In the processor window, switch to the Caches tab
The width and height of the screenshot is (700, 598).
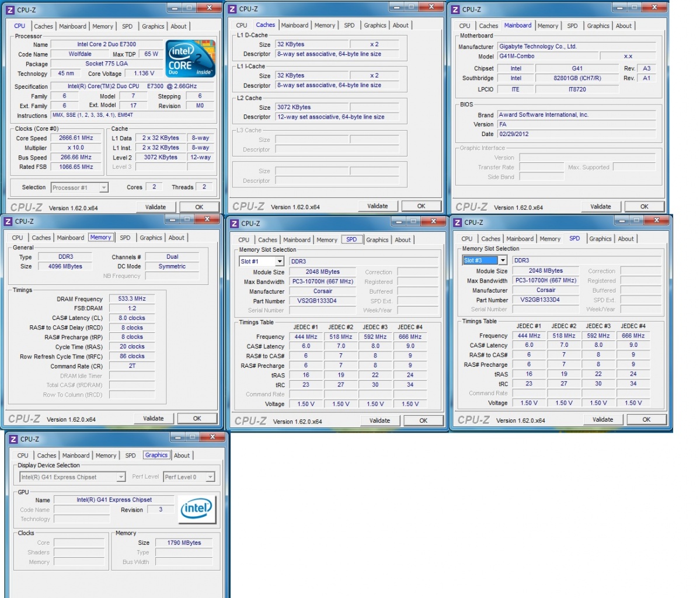[x=43, y=26]
